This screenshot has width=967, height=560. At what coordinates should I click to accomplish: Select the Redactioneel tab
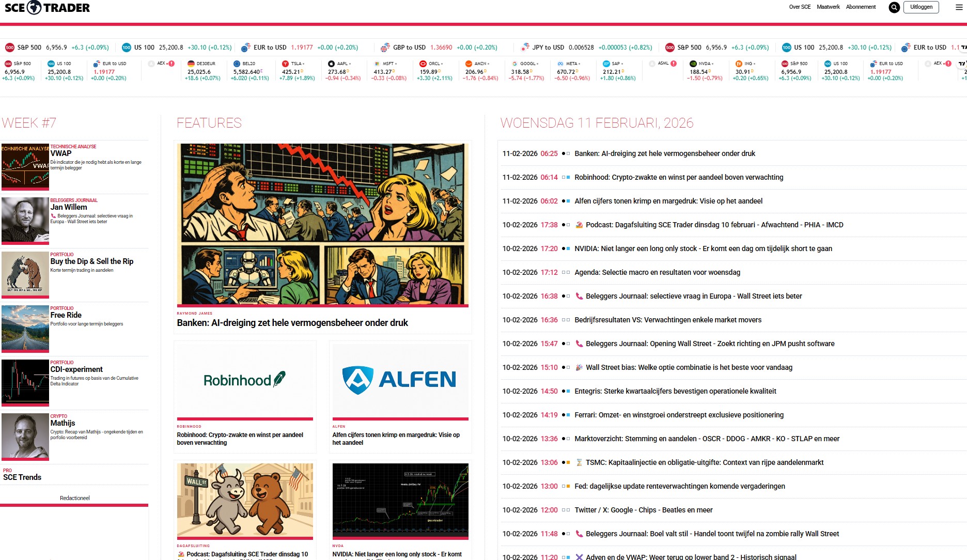click(74, 498)
